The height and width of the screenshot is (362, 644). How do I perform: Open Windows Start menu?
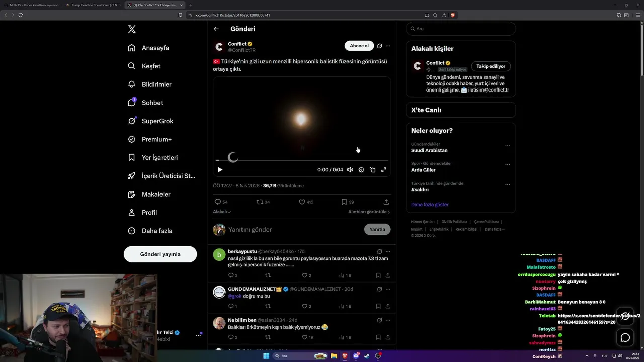(x=266, y=356)
